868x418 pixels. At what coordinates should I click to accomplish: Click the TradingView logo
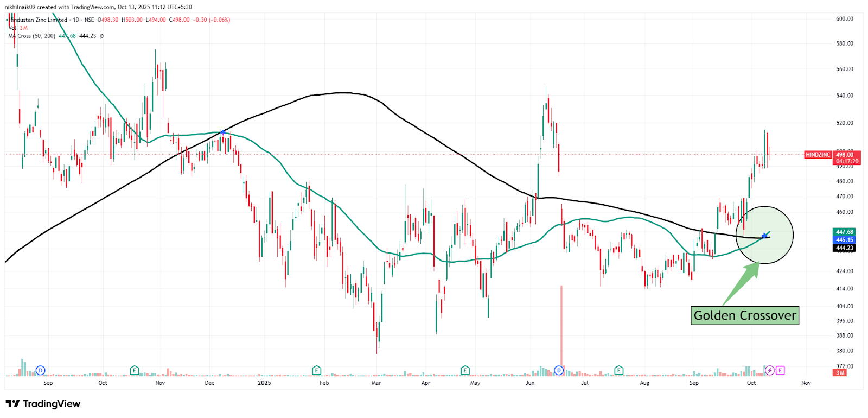click(43, 404)
